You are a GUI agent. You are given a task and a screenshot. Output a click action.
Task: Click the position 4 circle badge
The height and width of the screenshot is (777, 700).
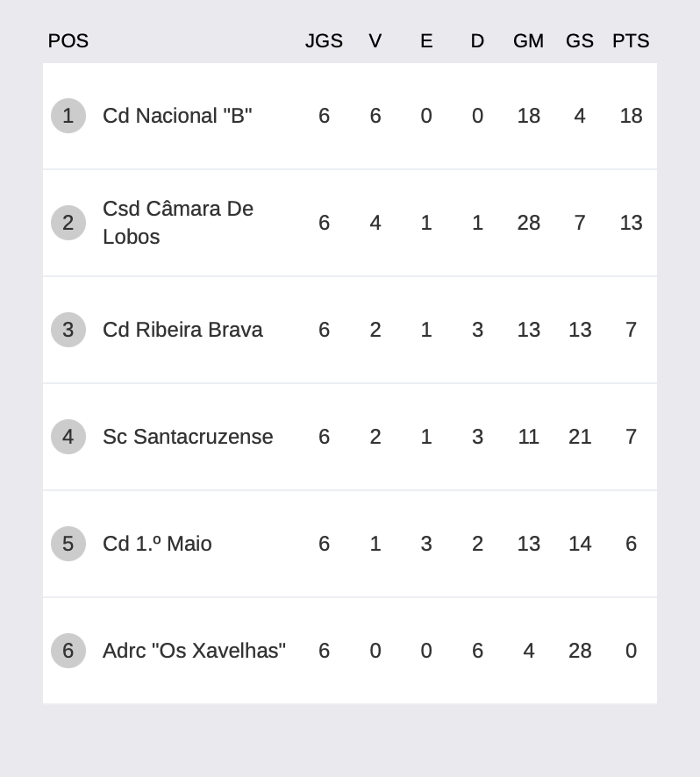(68, 437)
